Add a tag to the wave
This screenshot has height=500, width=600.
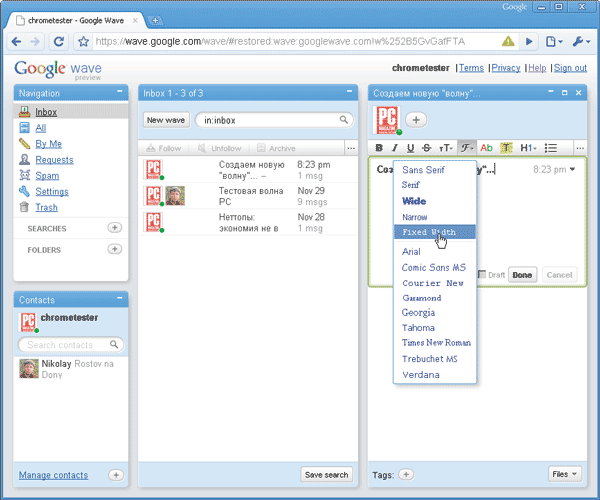tap(406, 475)
